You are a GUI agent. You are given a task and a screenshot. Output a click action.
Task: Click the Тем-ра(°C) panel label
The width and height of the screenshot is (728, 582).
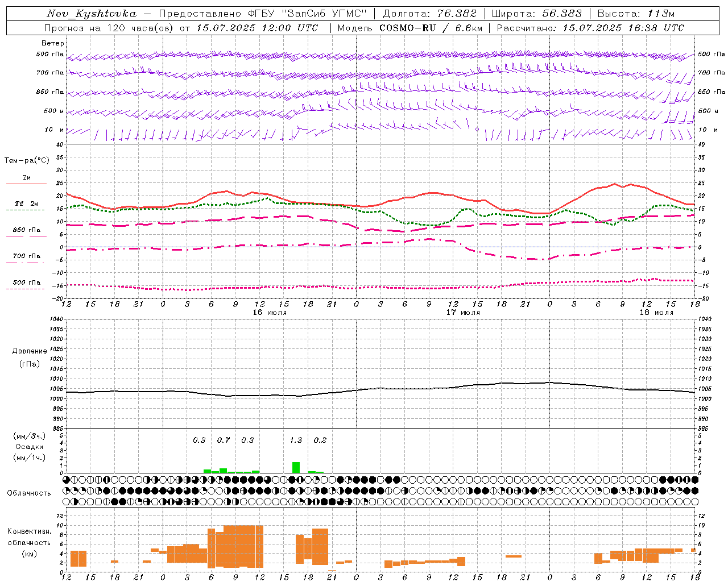click(27, 161)
